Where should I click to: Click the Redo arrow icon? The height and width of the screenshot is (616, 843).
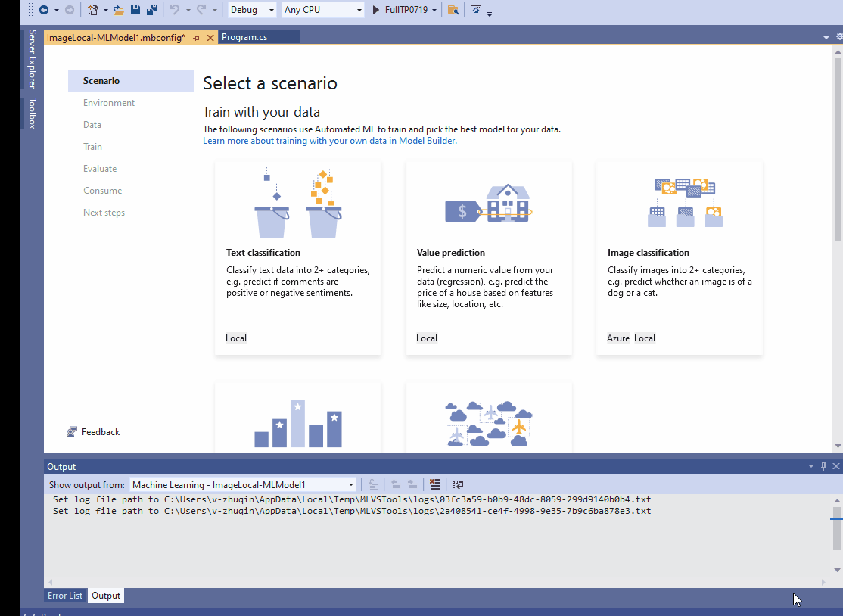(201, 10)
